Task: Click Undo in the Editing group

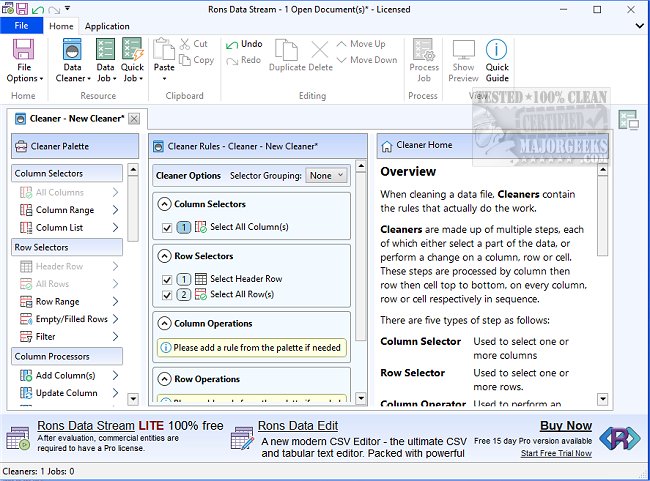Action: click(244, 44)
